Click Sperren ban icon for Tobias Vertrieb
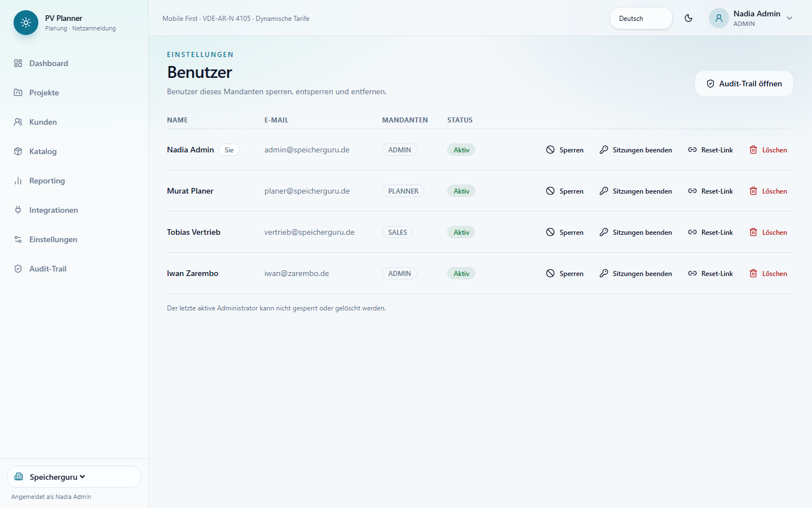The height and width of the screenshot is (508, 812). [550, 232]
